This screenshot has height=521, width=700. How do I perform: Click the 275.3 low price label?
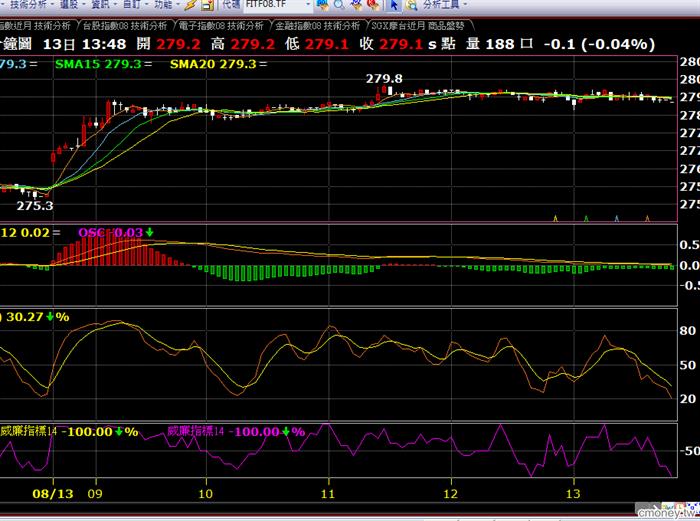pyautogui.click(x=35, y=206)
